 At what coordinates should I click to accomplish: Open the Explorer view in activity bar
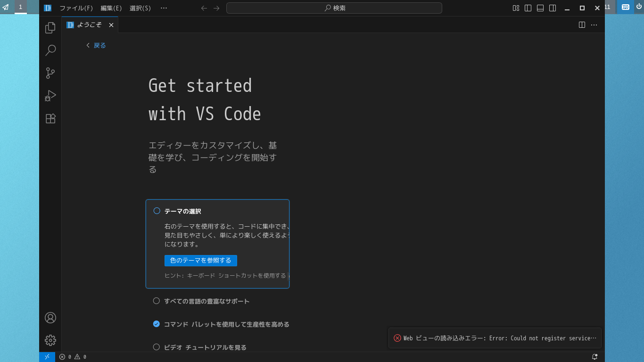pyautogui.click(x=50, y=28)
